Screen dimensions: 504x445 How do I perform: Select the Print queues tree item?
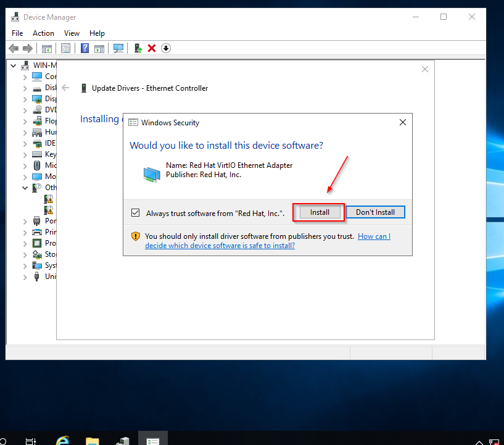tap(44, 232)
